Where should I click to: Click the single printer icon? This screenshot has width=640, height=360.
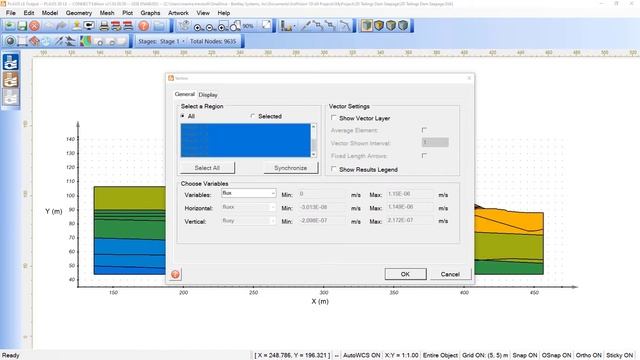click(x=104, y=26)
